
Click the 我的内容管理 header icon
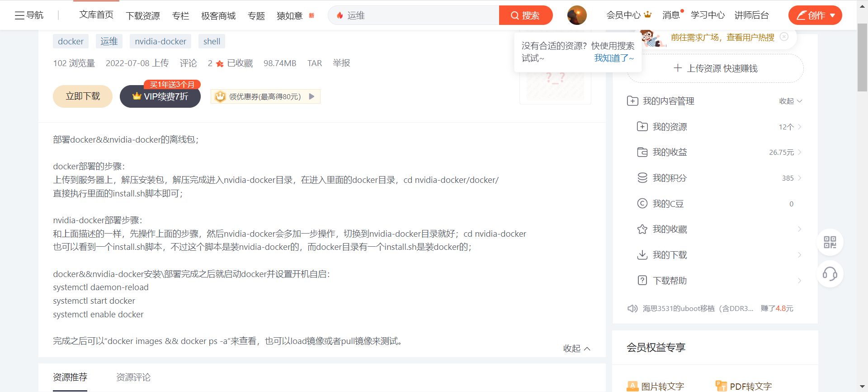632,101
